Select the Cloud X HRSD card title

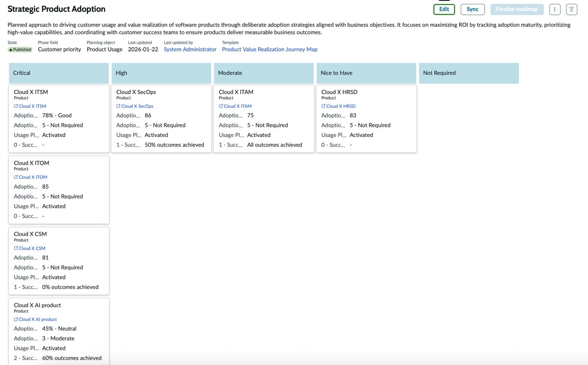[x=339, y=92]
